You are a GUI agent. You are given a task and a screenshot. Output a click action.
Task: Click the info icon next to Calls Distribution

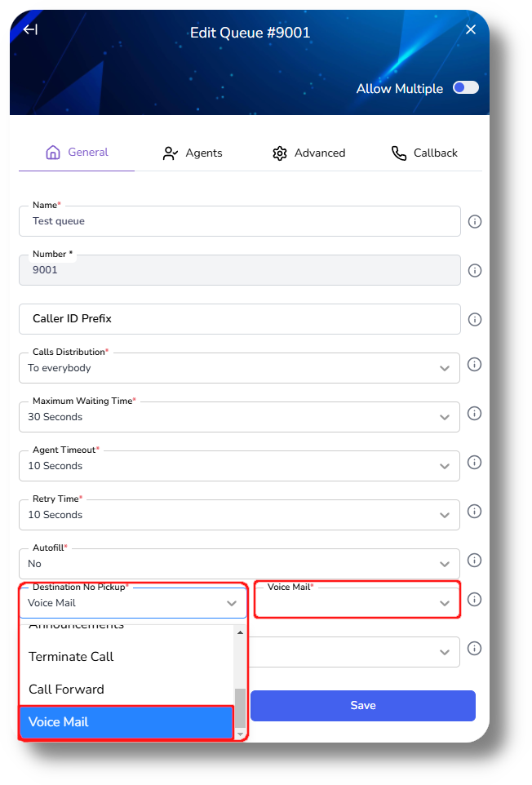(474, 365)
